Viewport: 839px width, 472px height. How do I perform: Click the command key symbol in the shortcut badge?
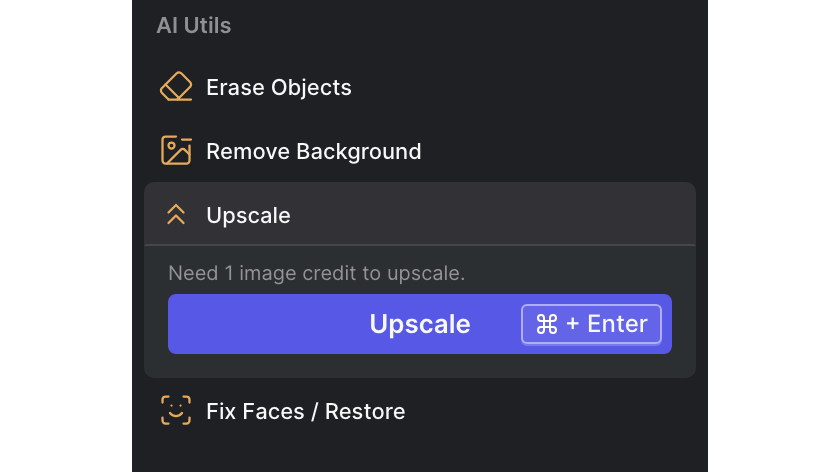click(547, 324)
